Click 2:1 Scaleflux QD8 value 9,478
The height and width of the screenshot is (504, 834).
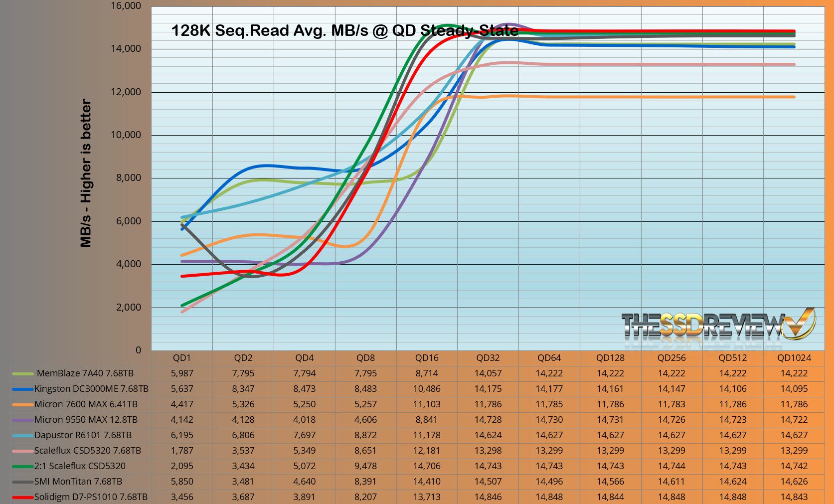click(366, 466)
